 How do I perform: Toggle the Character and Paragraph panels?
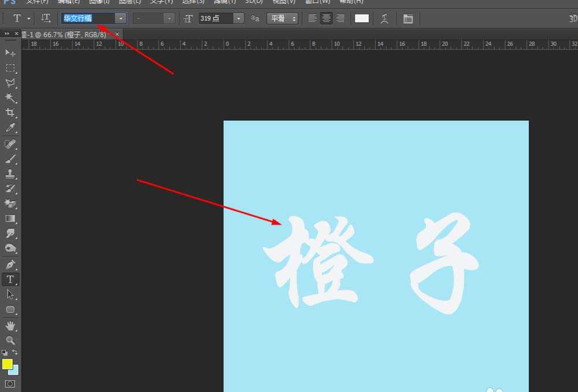pyautogui.click(x=408, y=19)
